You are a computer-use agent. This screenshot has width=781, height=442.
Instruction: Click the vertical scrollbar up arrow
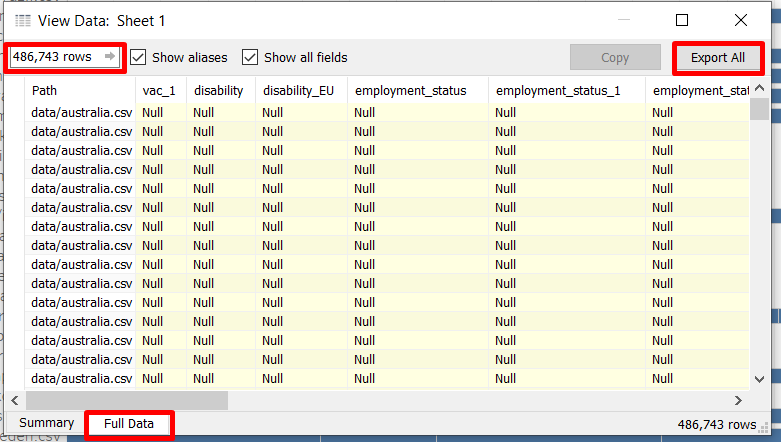pyautogui.click(x=759, y=88)
